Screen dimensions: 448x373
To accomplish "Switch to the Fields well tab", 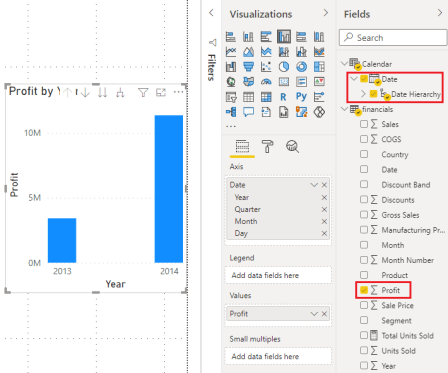I will tap(242, 146).
